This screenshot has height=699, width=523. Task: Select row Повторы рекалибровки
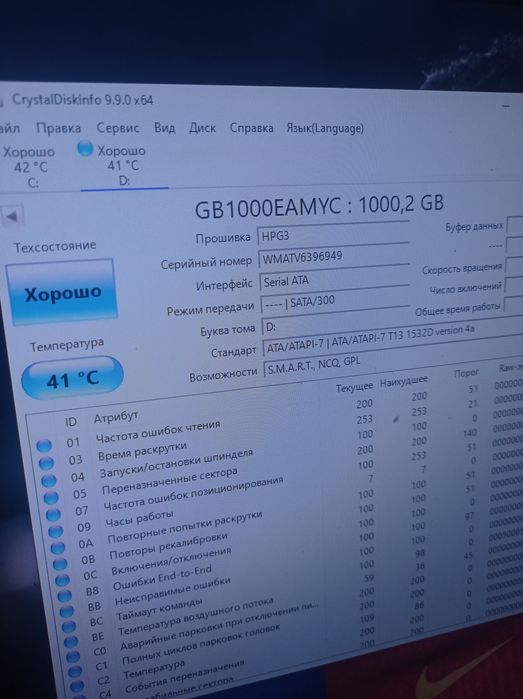pyautogui.click(x=169, y=546)
